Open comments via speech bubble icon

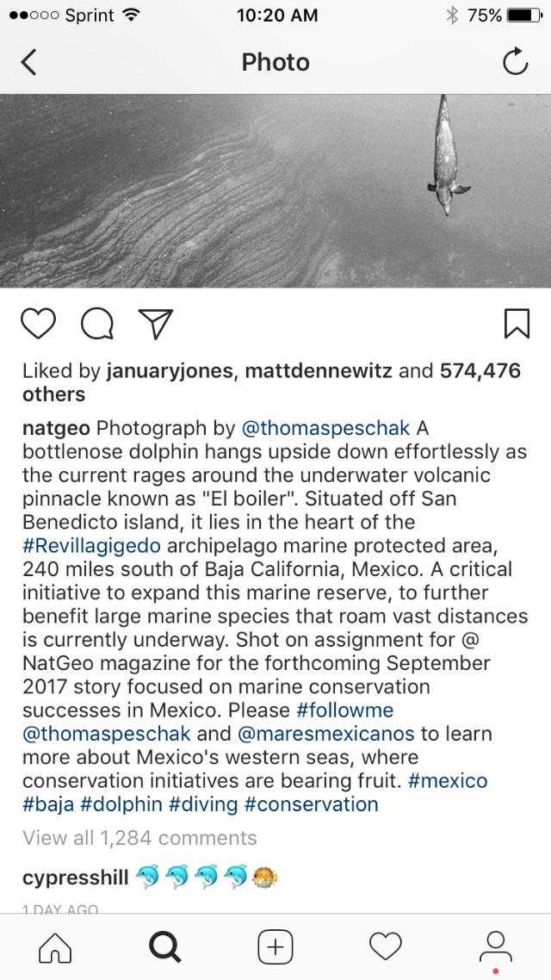tap(97, 324)
